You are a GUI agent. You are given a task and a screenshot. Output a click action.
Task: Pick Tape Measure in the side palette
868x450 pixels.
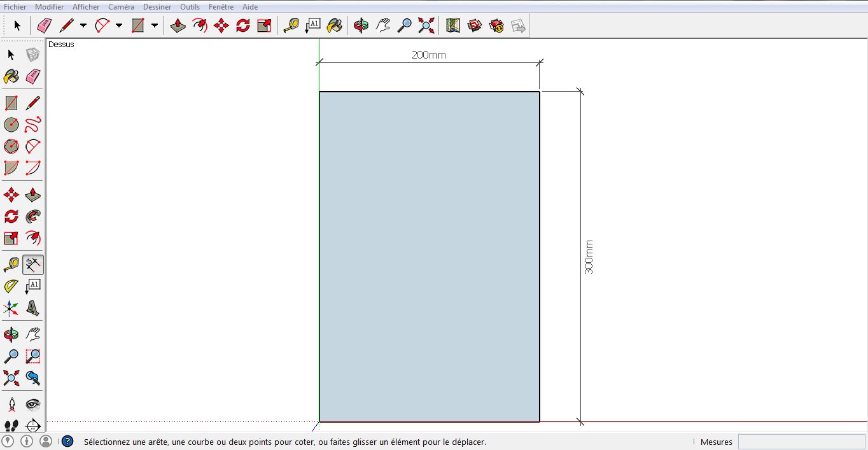click(x=11, y=265)
